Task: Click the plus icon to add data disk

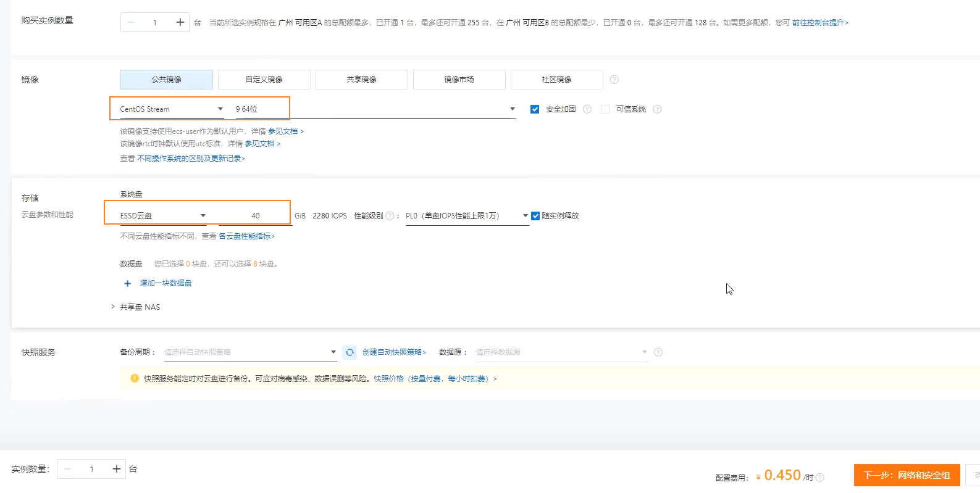Action: (128, 283)
